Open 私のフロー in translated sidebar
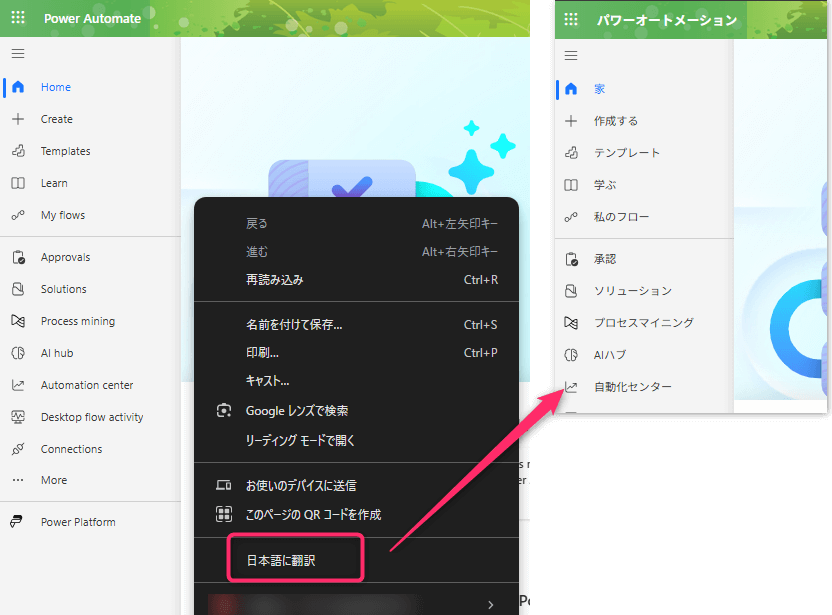 pos(621,217)
